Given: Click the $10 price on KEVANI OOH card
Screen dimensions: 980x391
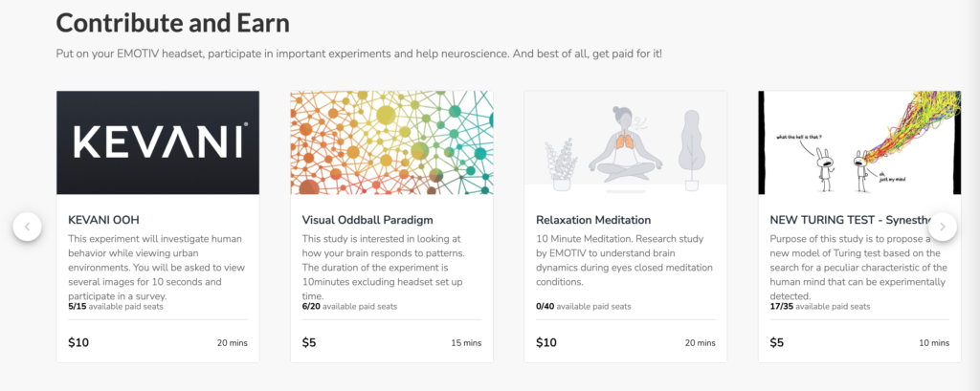Looking at the screenshot, I should click(78, 343).
